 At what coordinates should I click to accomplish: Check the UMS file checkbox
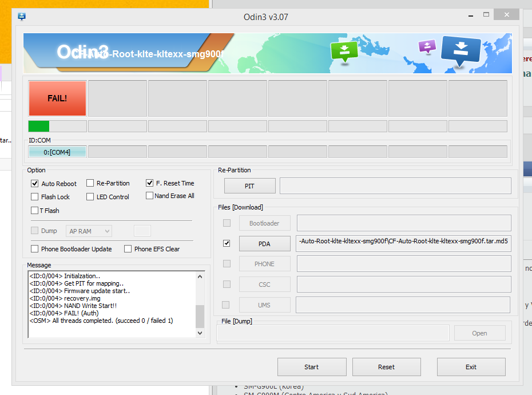click(225, 305)
